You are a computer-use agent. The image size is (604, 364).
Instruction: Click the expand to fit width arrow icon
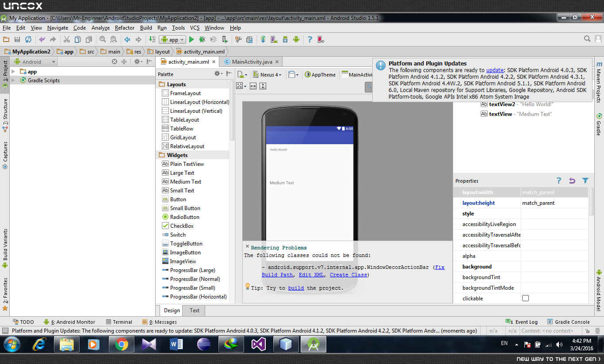[x=253, y=86]
